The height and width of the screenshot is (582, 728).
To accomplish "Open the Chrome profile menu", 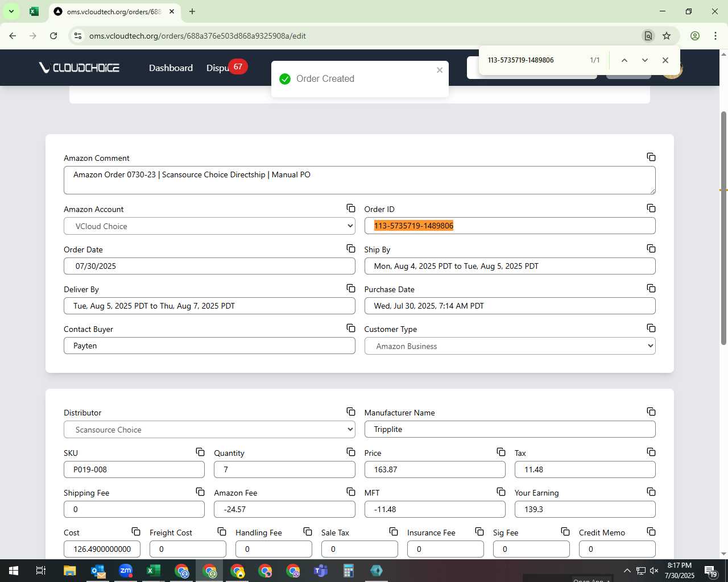I will tap(694, 36).
